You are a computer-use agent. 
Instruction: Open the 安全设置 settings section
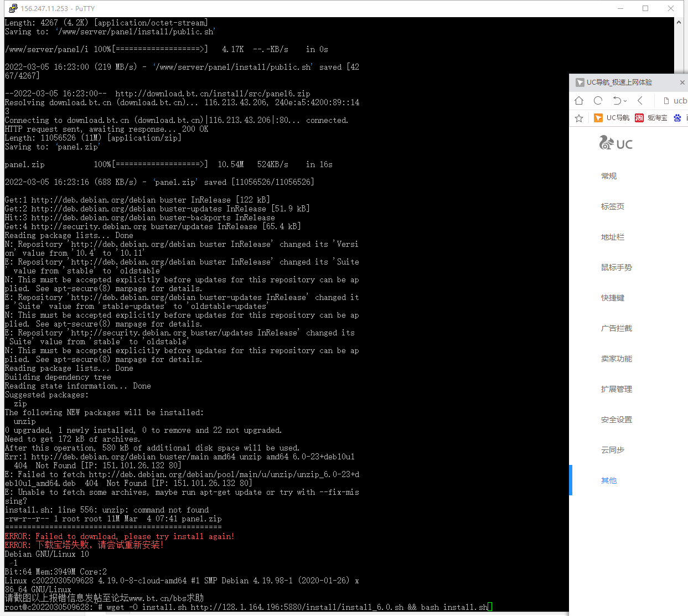(617, 420)
